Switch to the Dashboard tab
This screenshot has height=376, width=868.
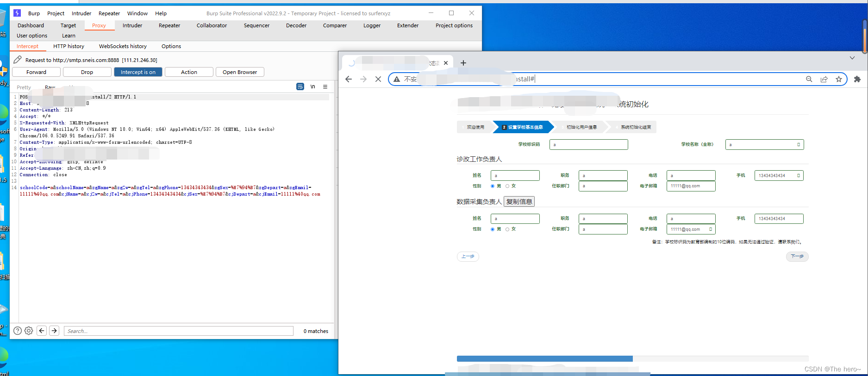click(x=31, y=25)
